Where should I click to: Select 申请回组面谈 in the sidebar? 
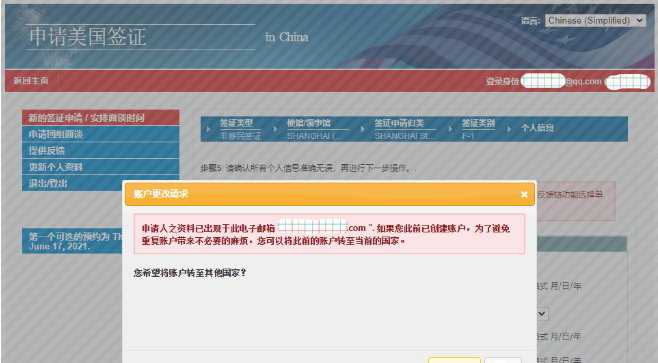coord(101,134)
